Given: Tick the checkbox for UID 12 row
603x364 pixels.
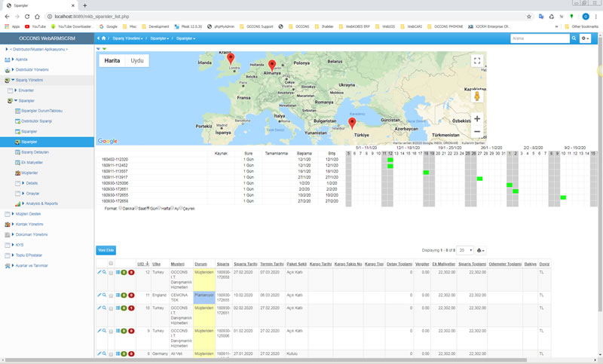Looking at the screenshot, I should click(111, 273).
